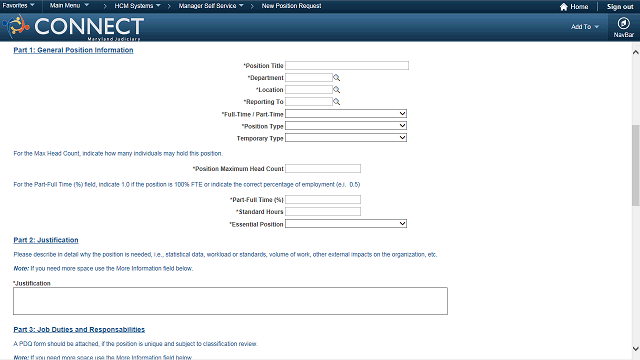Viewport: 640px width, 360px height.
Task: Click the vertical scrollbar thumb
Action: pos(636,165)
